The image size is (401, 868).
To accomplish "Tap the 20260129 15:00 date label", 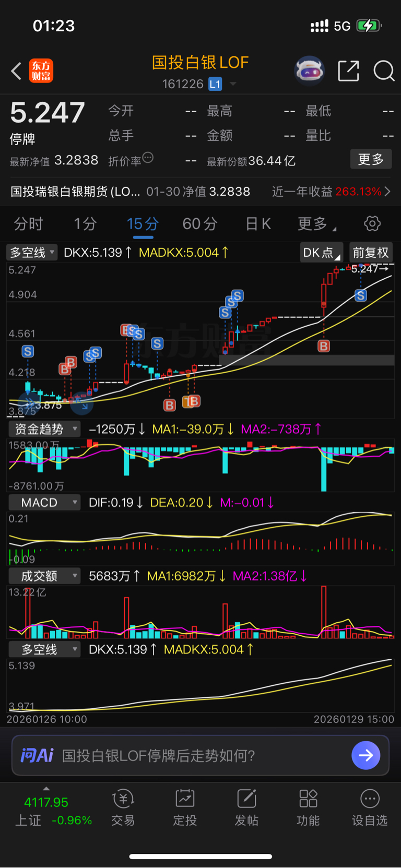I will pyautogui.click(x=354, y=719).
